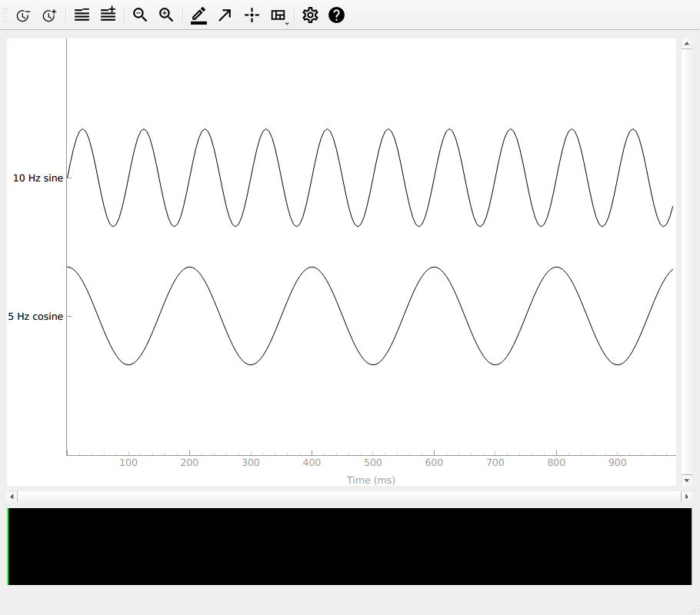Zoom out using the magnifier minus icon
Screen dimensions: 700x615
(140, 15)
